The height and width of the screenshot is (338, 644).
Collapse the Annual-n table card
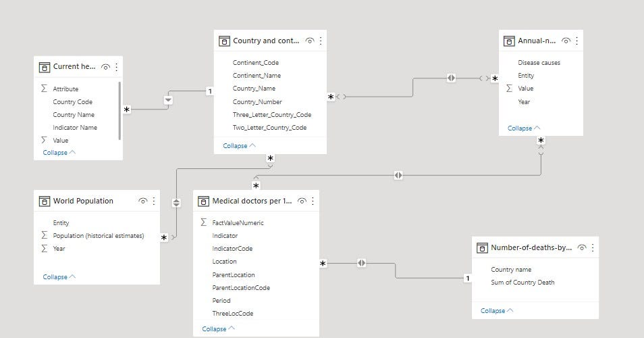click(524, 128)
